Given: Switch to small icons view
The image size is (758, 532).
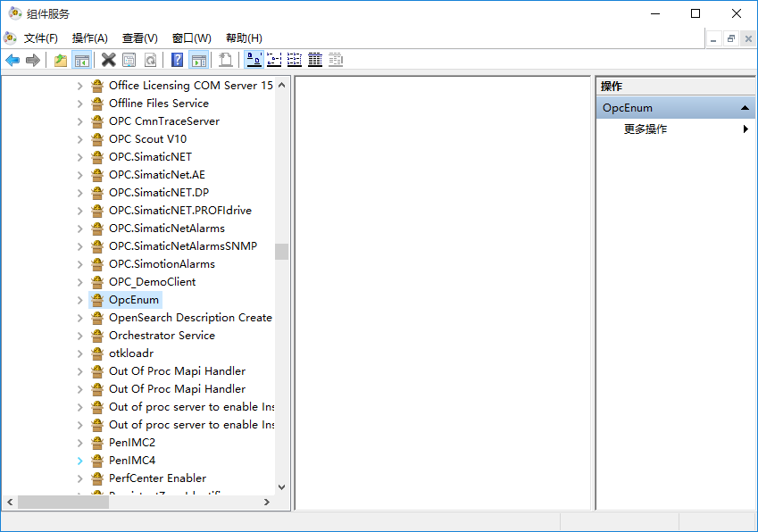Looking at the screenshot, I should (x=274, y=61).
